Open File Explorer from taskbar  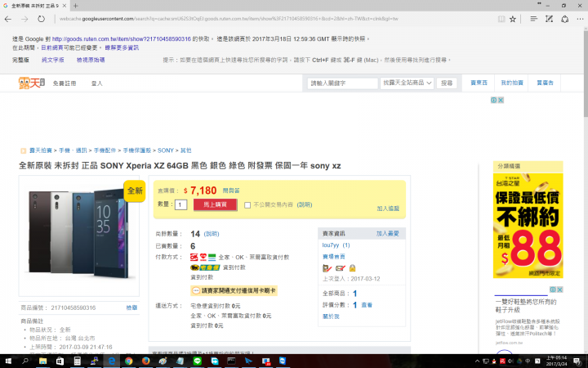click(x=42, y=361)
